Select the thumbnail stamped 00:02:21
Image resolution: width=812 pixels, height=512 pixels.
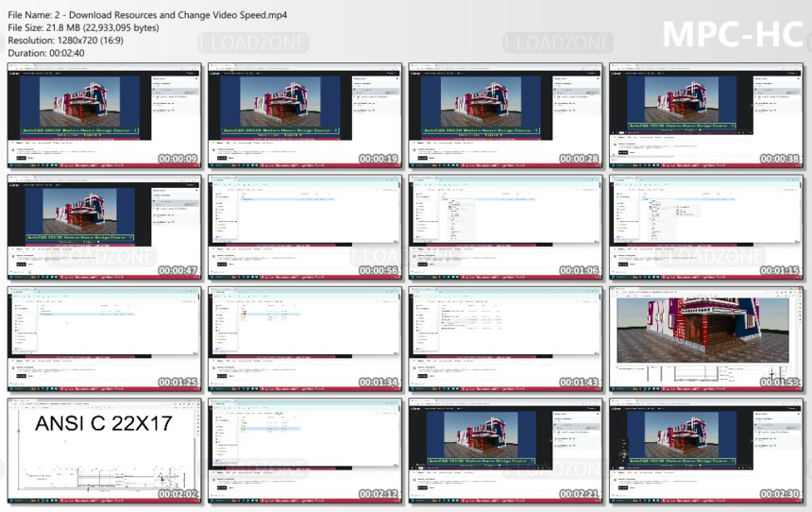coord(505,451)
